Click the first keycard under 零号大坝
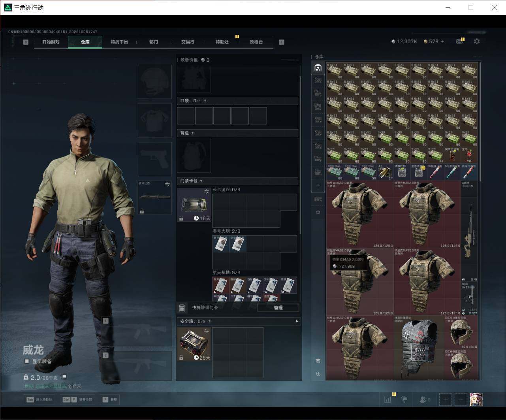This screenshot has width=506, height=420. point(221,244)
